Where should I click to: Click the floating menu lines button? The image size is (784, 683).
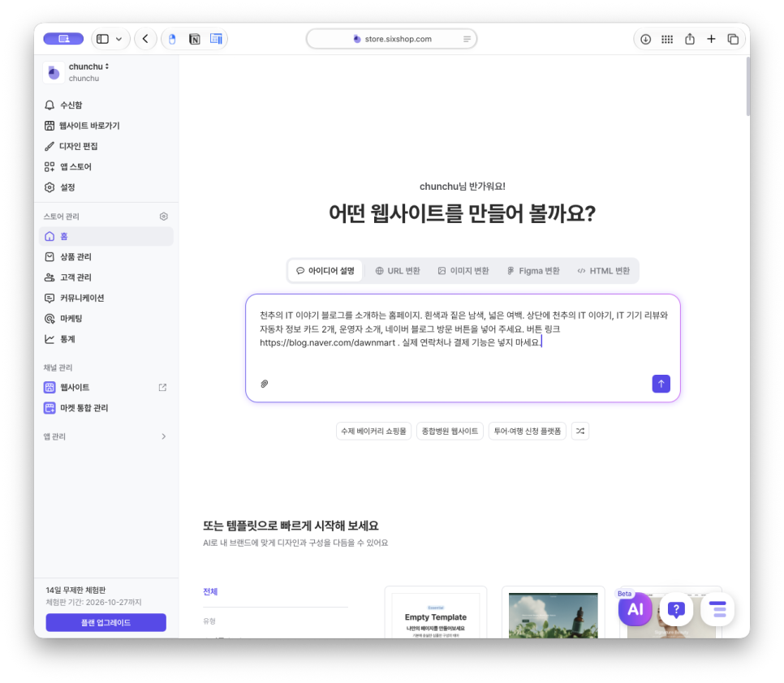(717, 609)
